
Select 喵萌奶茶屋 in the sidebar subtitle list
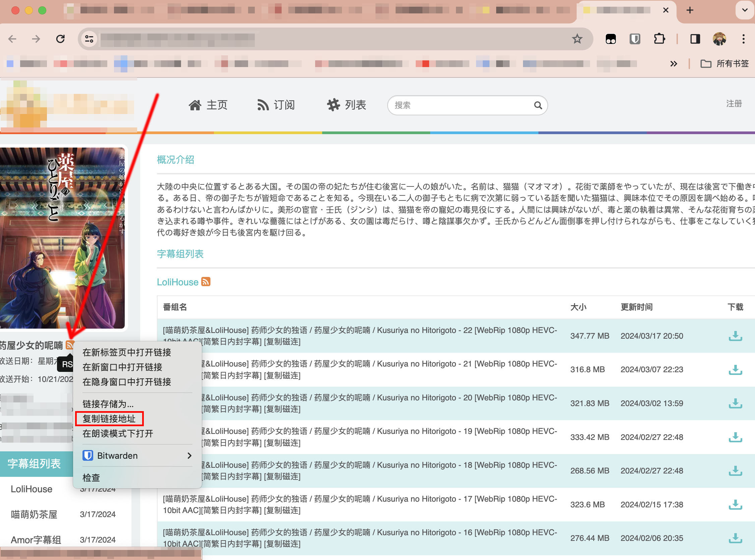34,515
